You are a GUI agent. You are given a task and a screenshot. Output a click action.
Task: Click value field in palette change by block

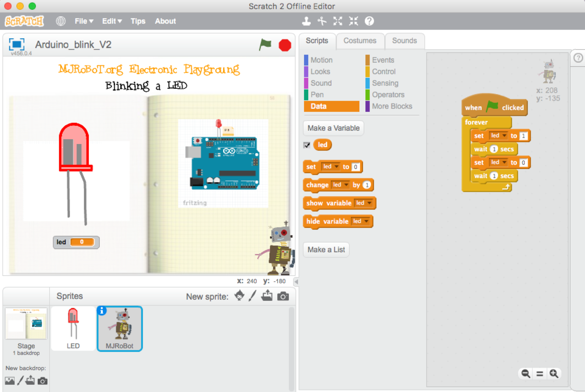tap(367, 185)
